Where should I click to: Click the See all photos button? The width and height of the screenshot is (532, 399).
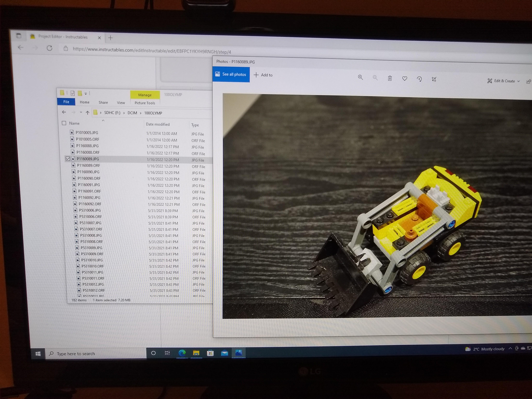pyautogui.click(x=231, y=74)
